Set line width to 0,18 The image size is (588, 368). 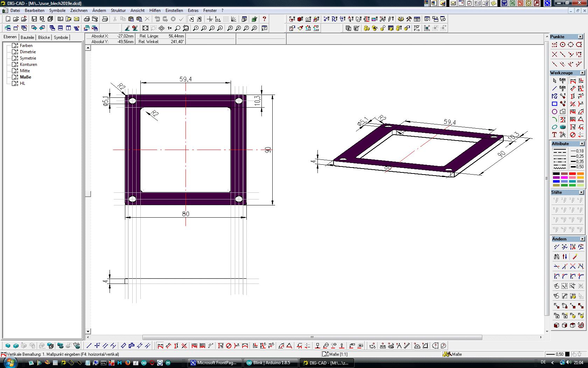[577, 151]
